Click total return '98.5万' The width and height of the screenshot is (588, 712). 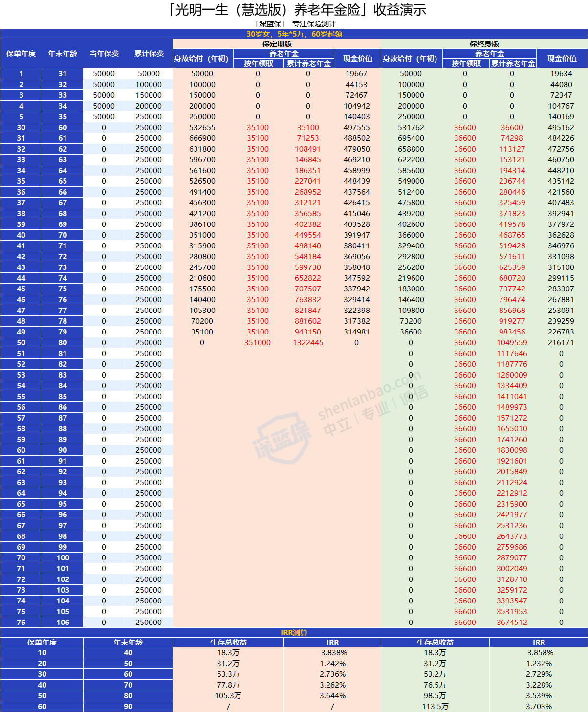pos(435,696)
